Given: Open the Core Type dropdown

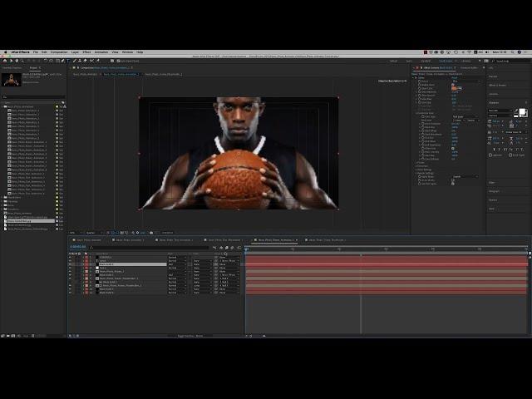Looking at the screenshot, I should (465, 116).
